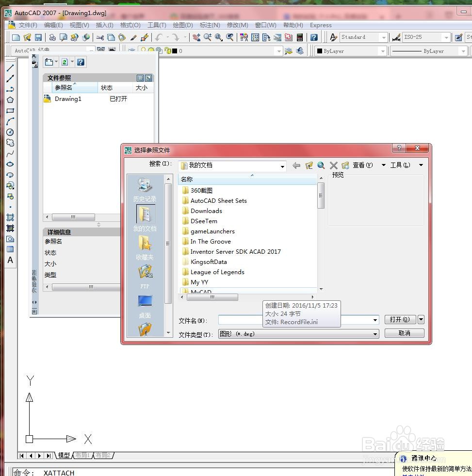Click Search the Web icon in dialog
Image resolution: width=472 pixels, height=476 pixels.
(321, 165)
